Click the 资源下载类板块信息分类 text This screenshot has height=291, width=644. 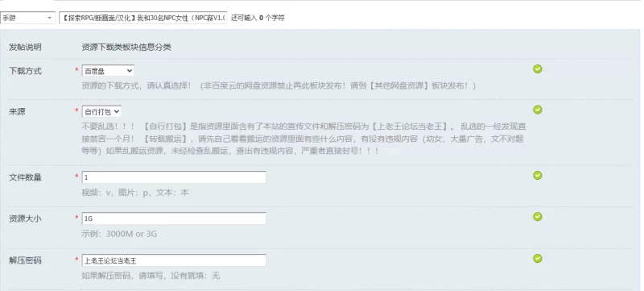click(x=126, y=48)
